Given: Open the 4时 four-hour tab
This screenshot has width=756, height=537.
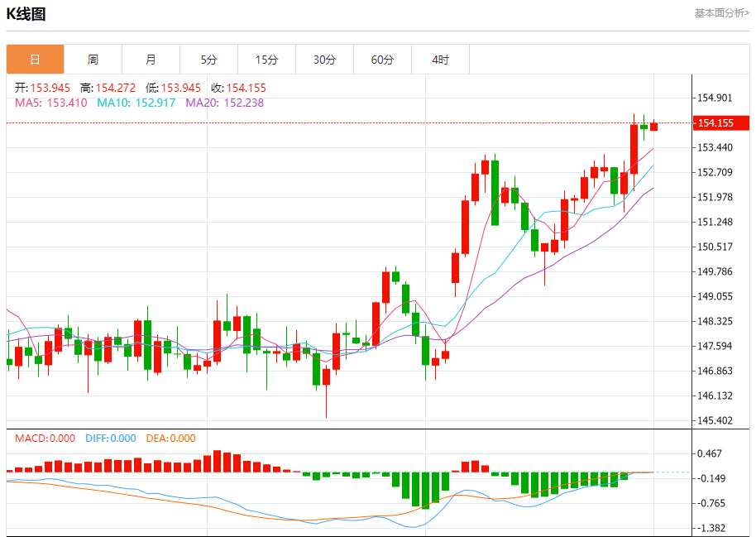Looking at the screenshot, I should [x=440, y=60].
